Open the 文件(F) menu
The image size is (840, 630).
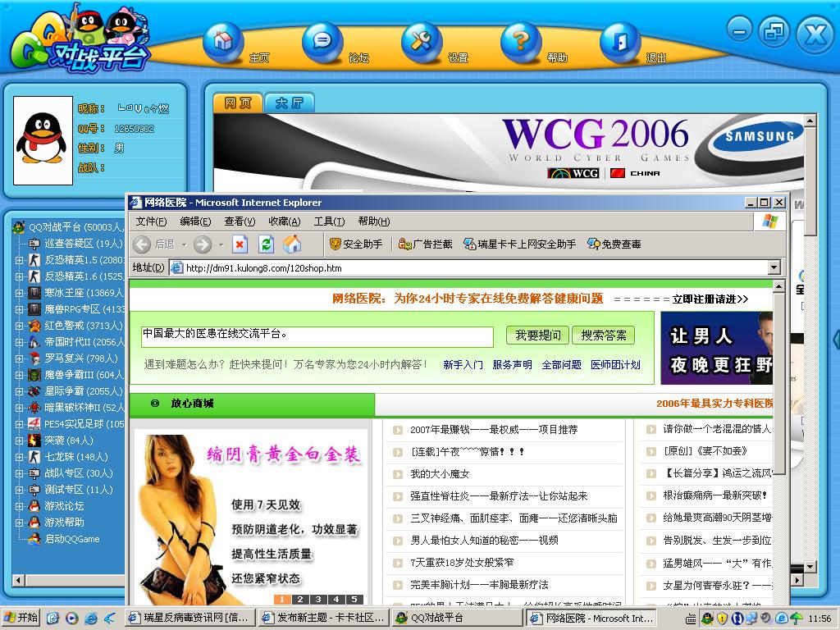click(x=151, y=221)
